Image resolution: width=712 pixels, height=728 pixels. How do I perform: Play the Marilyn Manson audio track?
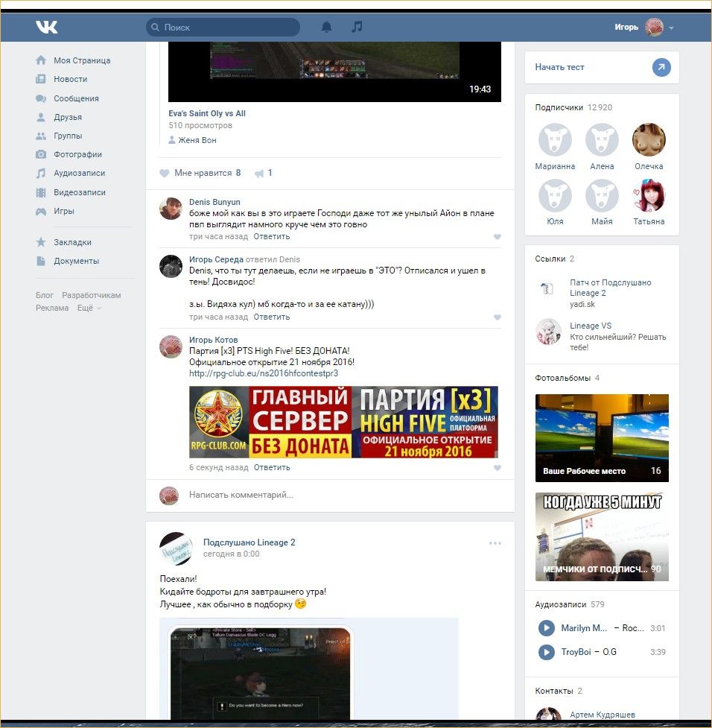[547, 628]
